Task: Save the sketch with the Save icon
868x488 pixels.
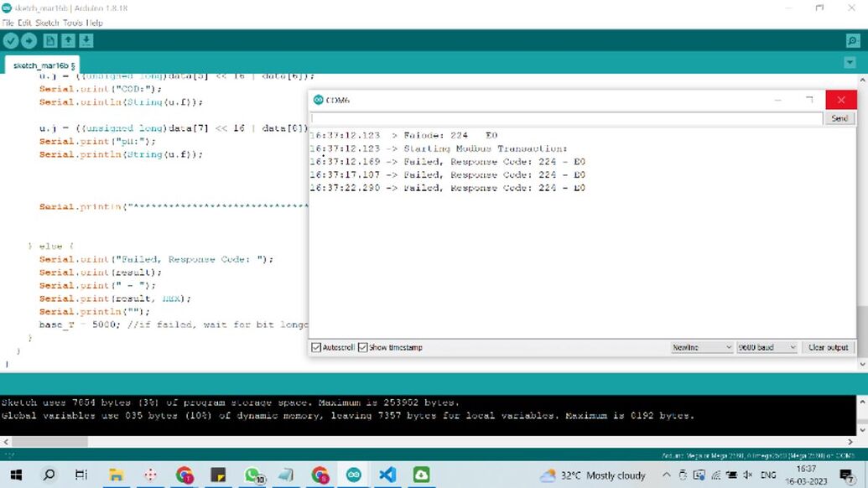Action: pyautogui.click(x=86, y=41)
